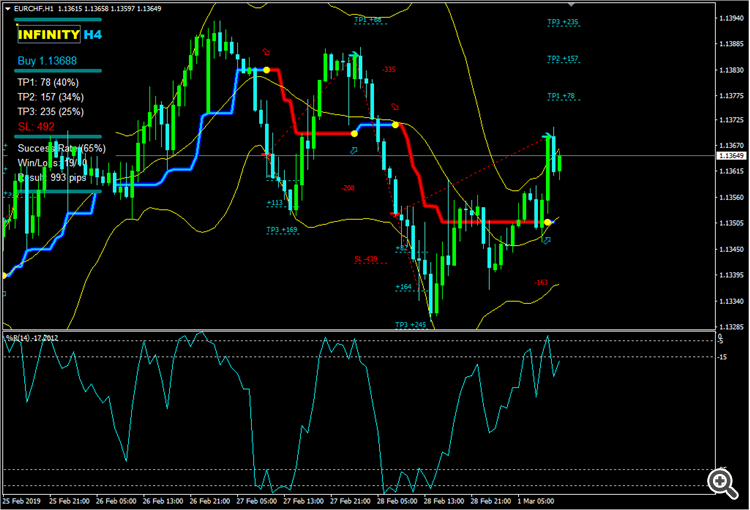This screenshot has height=510, width=750.
Task: Click the Success Rate (65%) text
Action: tap(62, 148)
